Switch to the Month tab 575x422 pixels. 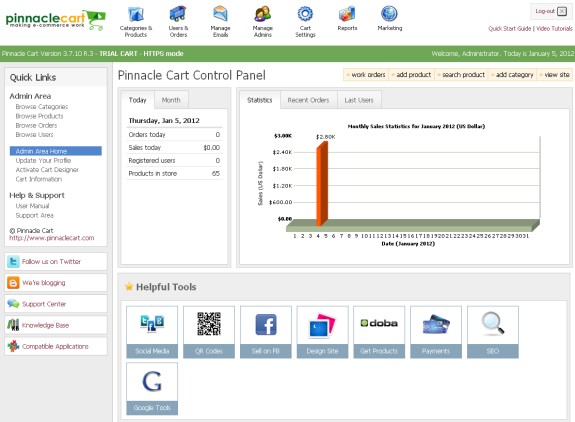click(x=171, y=100)
